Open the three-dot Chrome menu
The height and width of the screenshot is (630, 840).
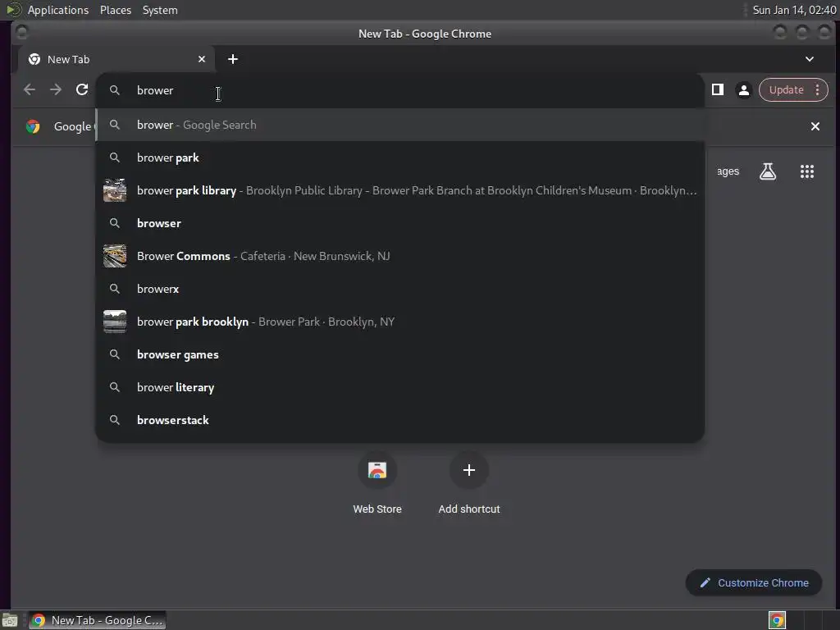coord(818,90)
